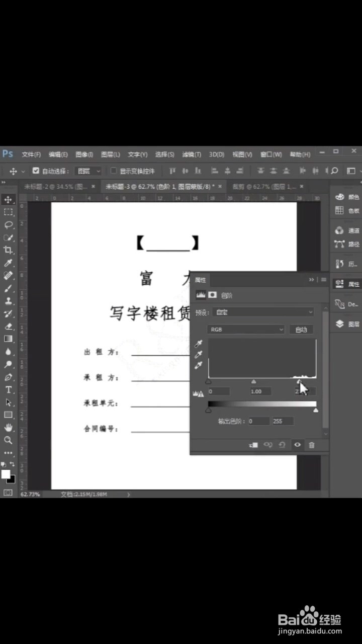The width and height of the screenshot is (362, 644).
Task: Open the workspace switcher icon
Action: 351,171
